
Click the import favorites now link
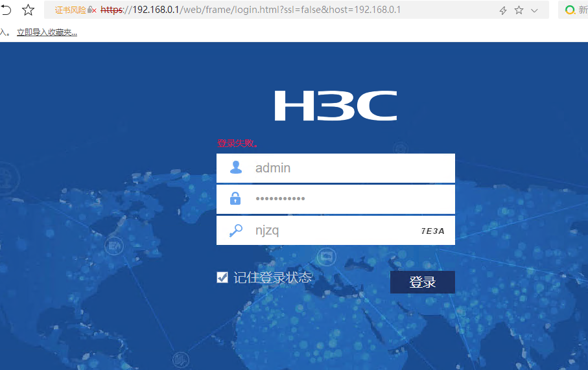tap(47, 32)
